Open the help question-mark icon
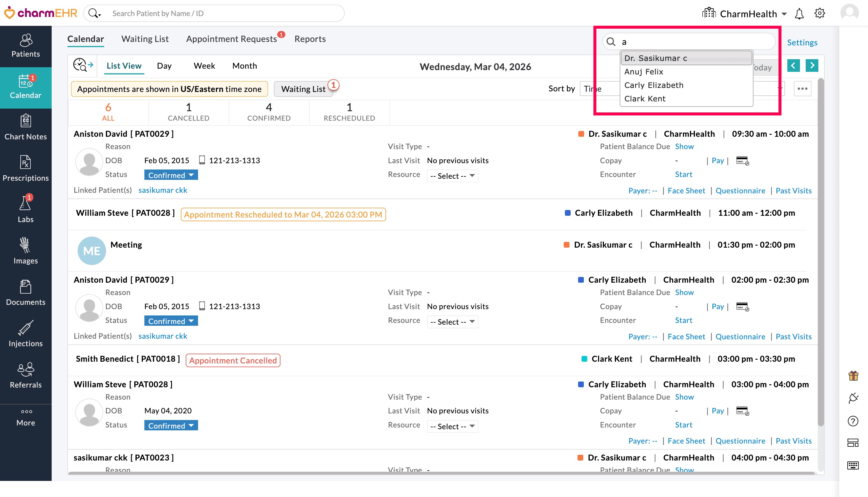The height and width of the screenshot is (497, 868). coord(854,421)
